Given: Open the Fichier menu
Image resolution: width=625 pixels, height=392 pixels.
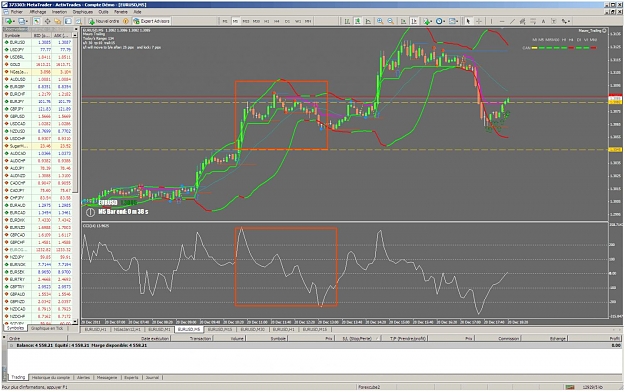Looking at the screenshot, I should [16, 12].
